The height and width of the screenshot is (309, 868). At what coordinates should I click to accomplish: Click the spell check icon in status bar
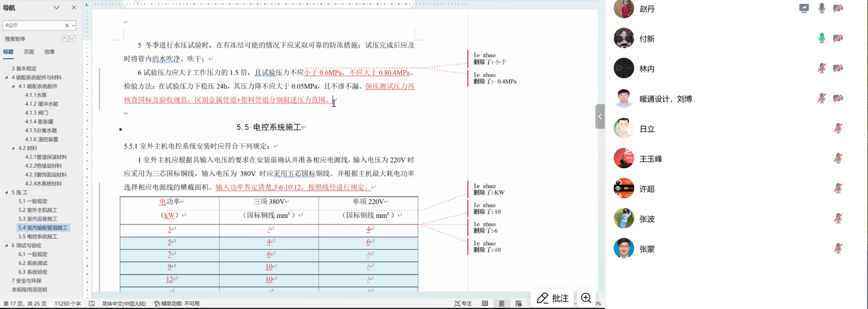point(92,304)
